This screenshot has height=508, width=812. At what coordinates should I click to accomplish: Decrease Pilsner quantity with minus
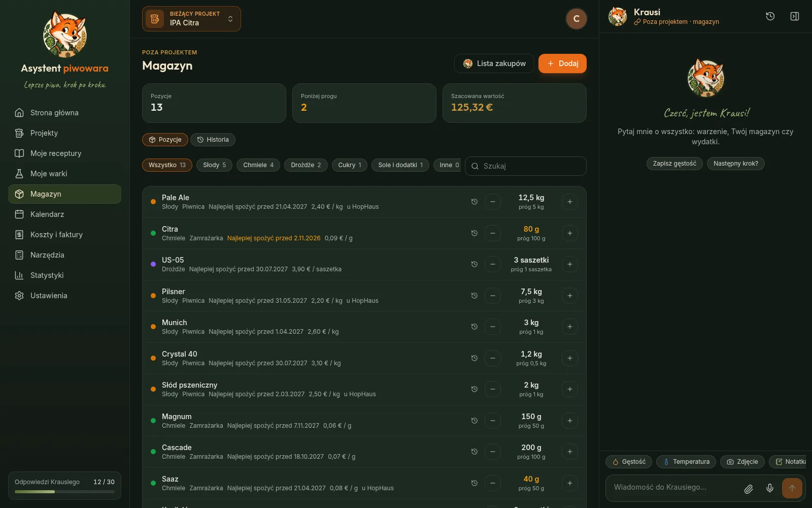[492, 296]
